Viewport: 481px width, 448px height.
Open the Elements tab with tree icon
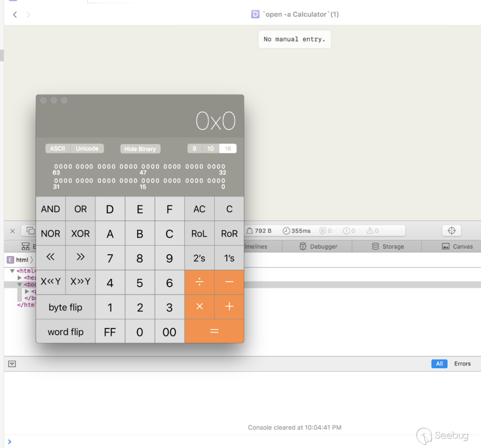click(x=25, y=246)
